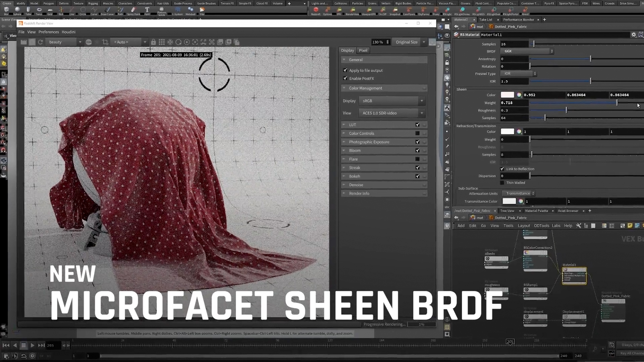The image size is (644, 362).
Task: Click the gear icon in RS Material header
Action: coord(633,35)
